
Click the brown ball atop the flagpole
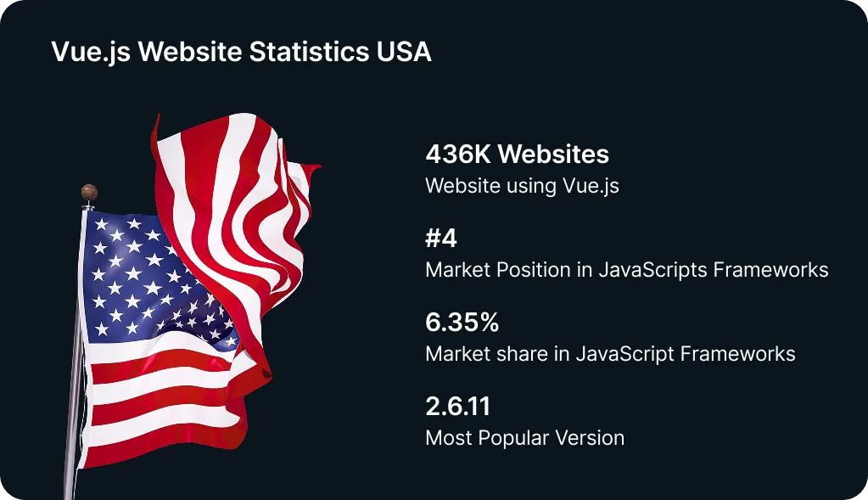pos(89,193)
